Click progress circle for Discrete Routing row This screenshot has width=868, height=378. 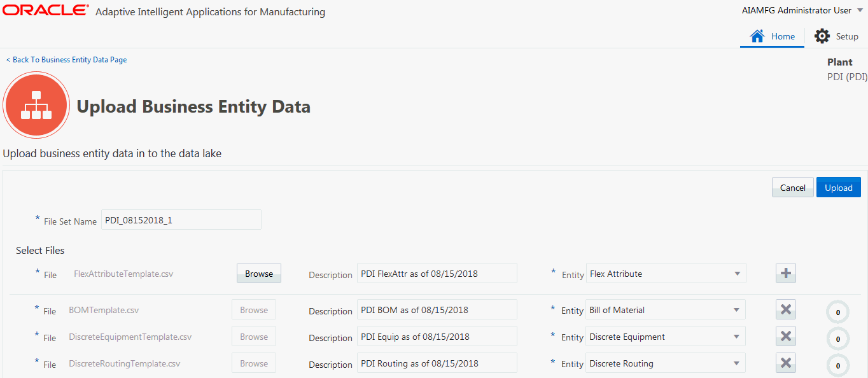click(x=837, y=366)
